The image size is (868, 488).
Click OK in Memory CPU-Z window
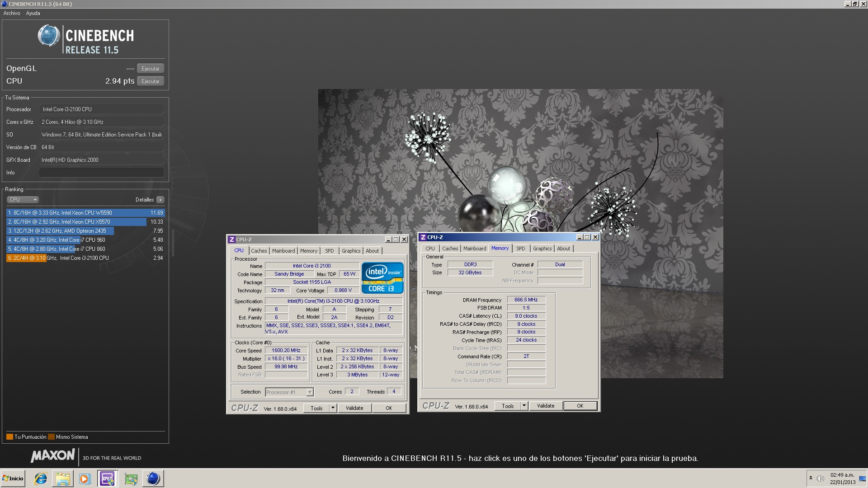coord(580,406)
